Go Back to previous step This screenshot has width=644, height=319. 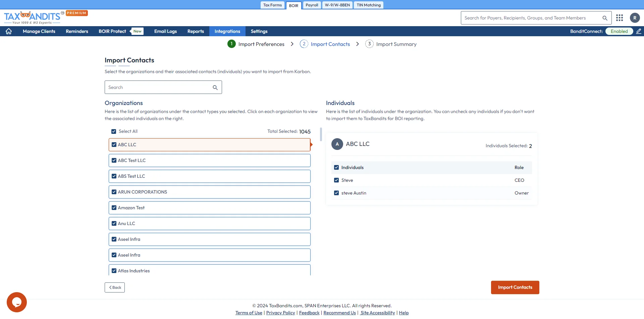pyautogui.click(x=115, y=287)
